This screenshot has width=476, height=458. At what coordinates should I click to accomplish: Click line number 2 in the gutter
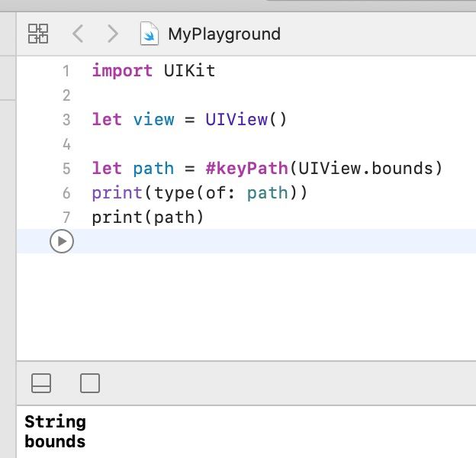click(66, 95)
